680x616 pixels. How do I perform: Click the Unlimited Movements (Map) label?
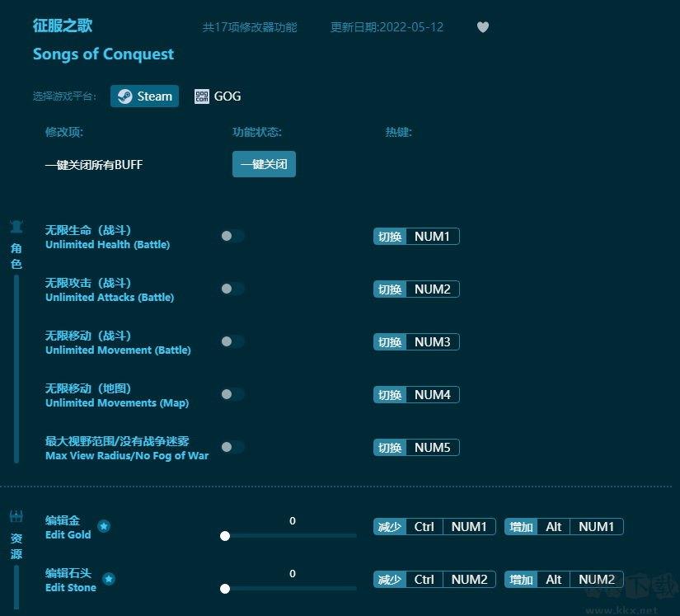tap(117, 403)
